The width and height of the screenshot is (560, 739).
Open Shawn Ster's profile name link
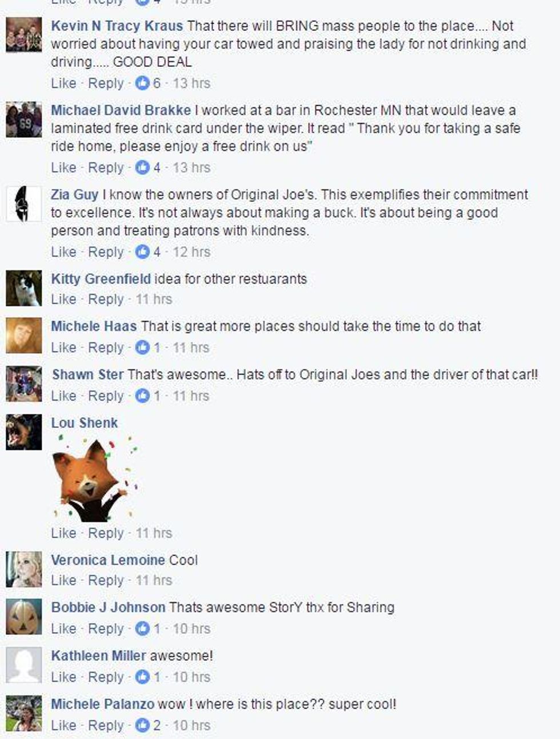[87, 375]
